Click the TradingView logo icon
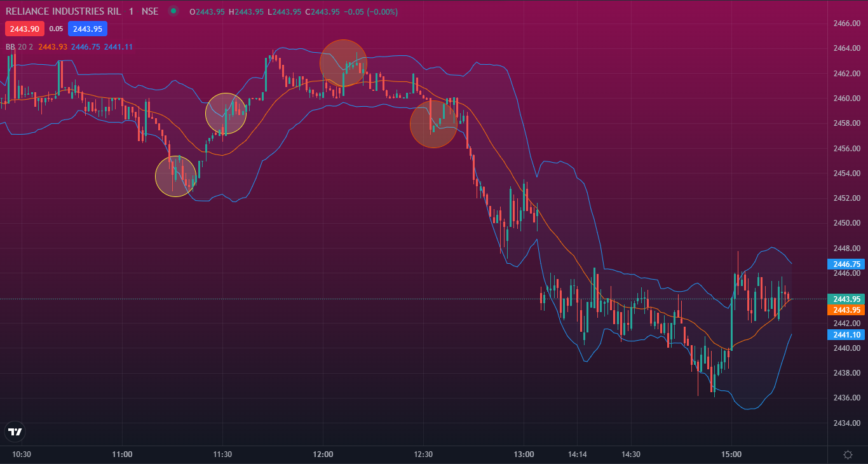868x464 pixels. (x=15, y=432)
